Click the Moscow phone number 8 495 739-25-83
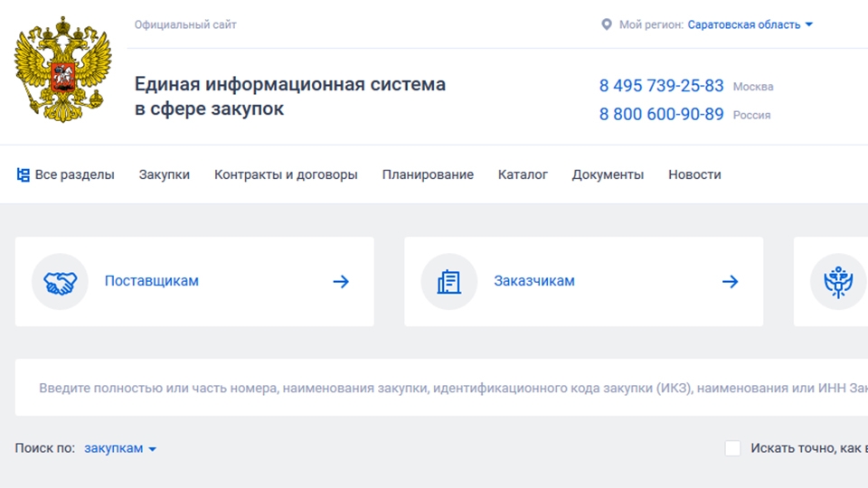Image resolution: width=868 pixels, height=488 pixels. coord(662,86)
